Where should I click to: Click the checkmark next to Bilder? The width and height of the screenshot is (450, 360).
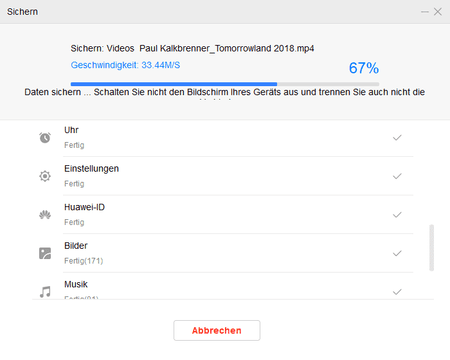click(397, 253)
